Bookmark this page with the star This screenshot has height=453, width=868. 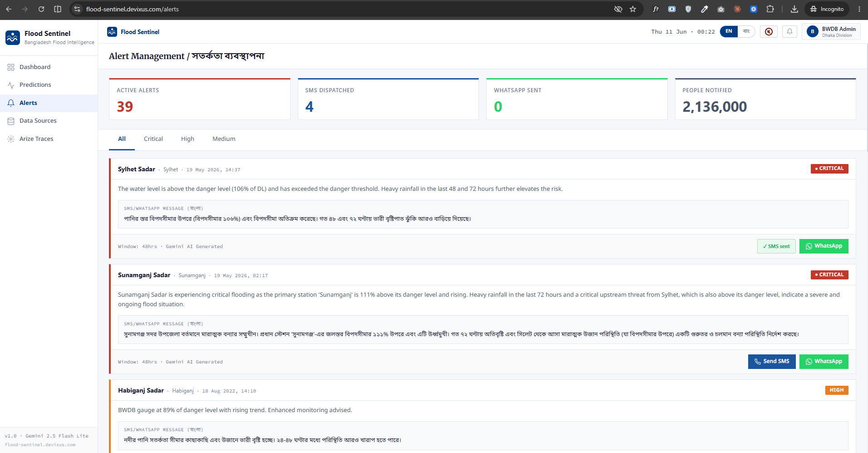(x=633, y=9)
